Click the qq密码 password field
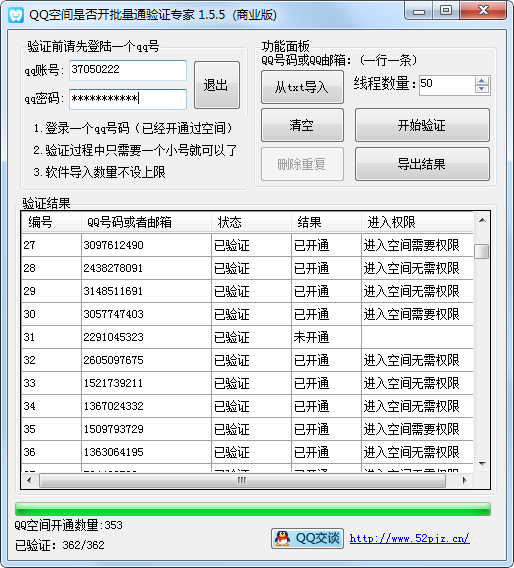Image resolution: width=514 pixels, height=568 pixels. pos(128,99)
